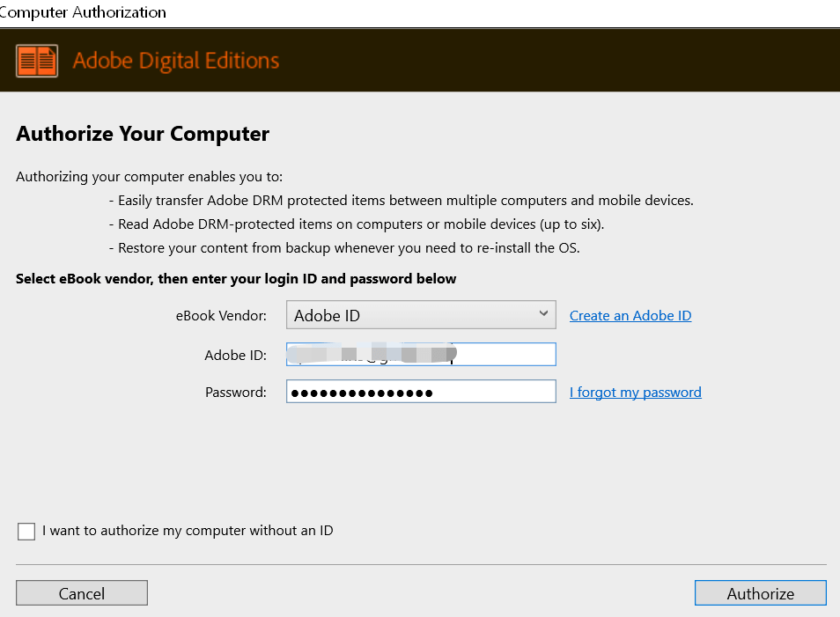
Task: Focus the Adobe ID email field
Action: (421, 354)
